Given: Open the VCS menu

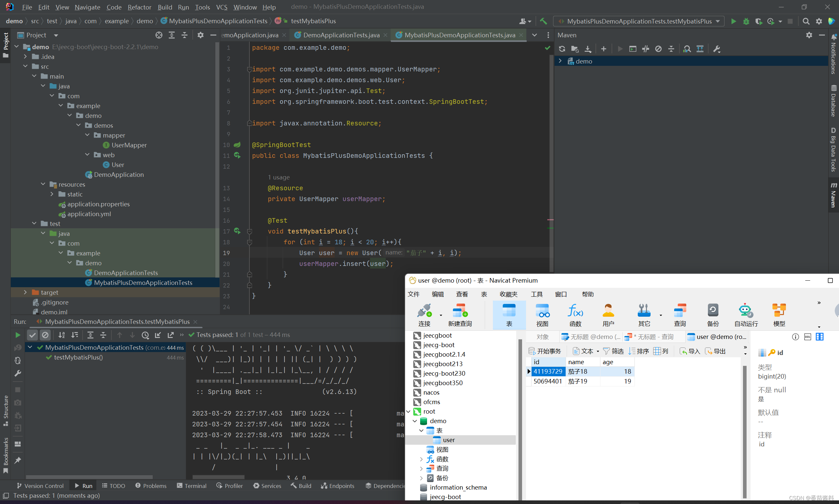Looking at the screenshot, I should (222, 7).
